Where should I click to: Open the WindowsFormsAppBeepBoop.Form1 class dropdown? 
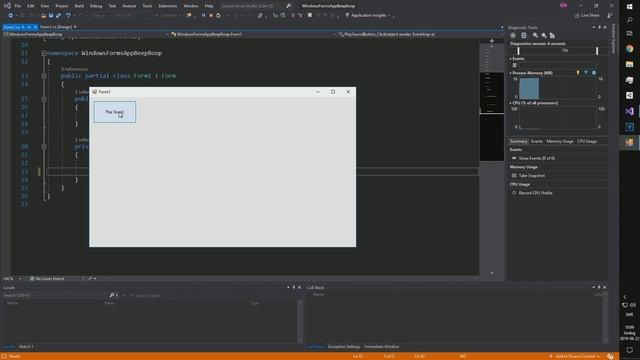(x=253, y=35)
